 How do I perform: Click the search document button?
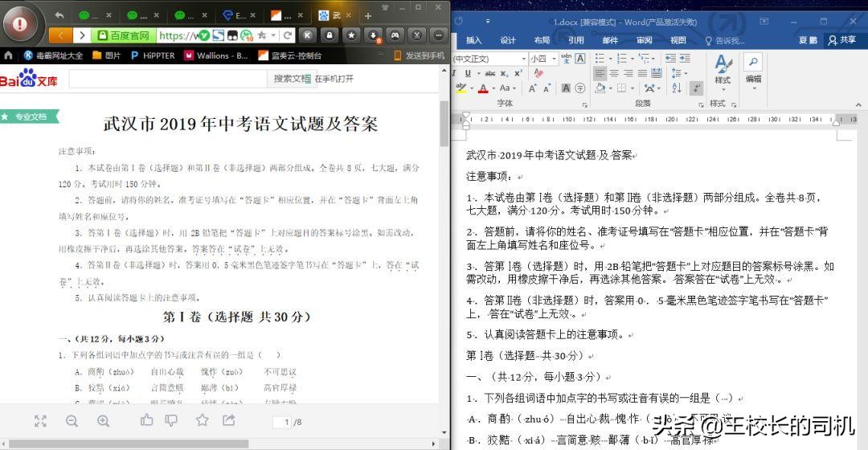[292, 79]
